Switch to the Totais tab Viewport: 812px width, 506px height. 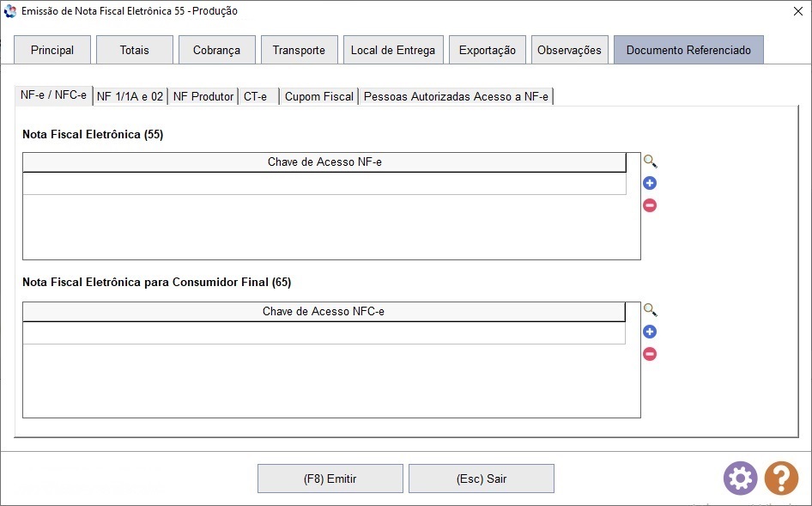pyautogui.click(x=135, y=50)
